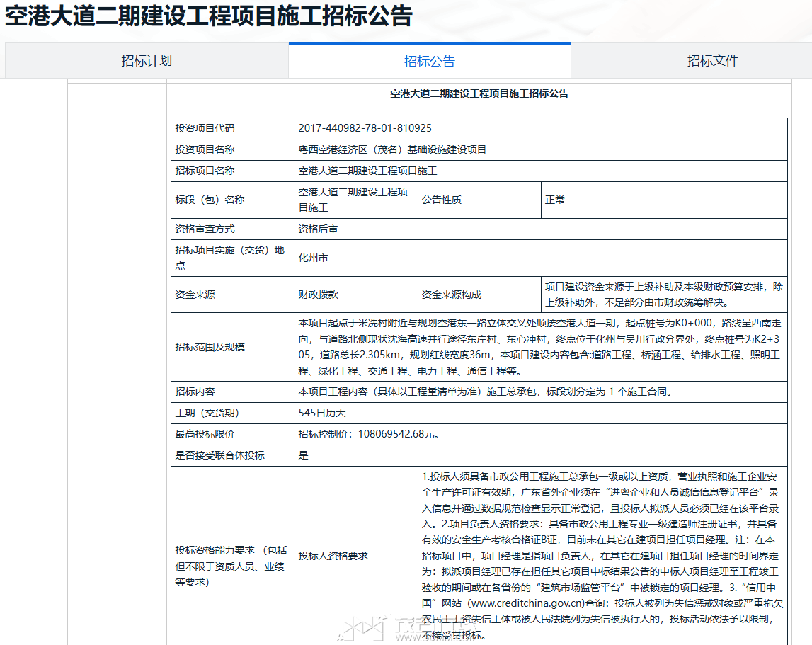
Task: Click the 资格后审 qualification review value
Action: [318, 229]
